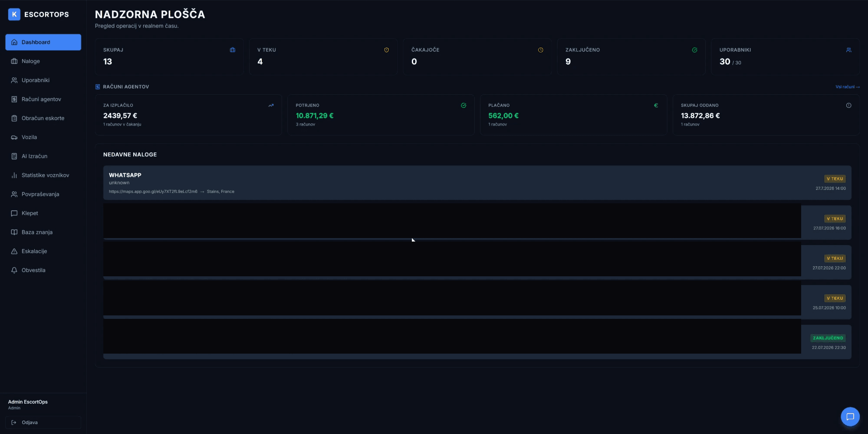The width and height of the screenshot is (868, 434).
Task: Open Klepet in sidebar
Action: pyautogui.click(x=43, y=213)
